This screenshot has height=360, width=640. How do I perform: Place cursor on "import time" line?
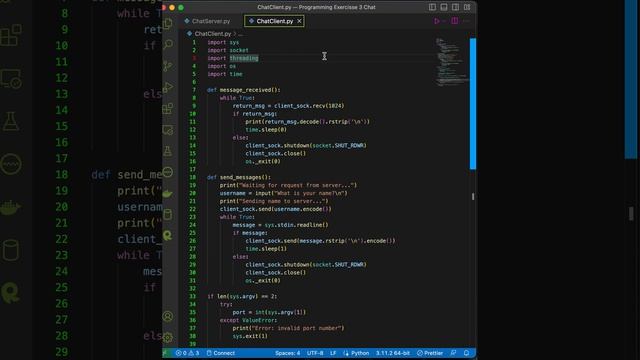[x=225, y=74]
